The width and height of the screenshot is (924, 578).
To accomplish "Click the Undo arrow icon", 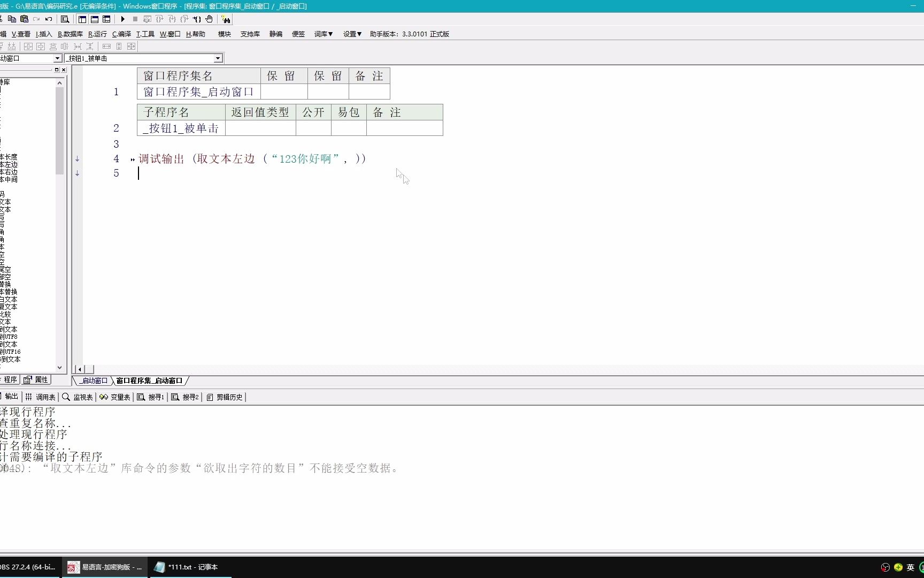I will tap(49, 19).
